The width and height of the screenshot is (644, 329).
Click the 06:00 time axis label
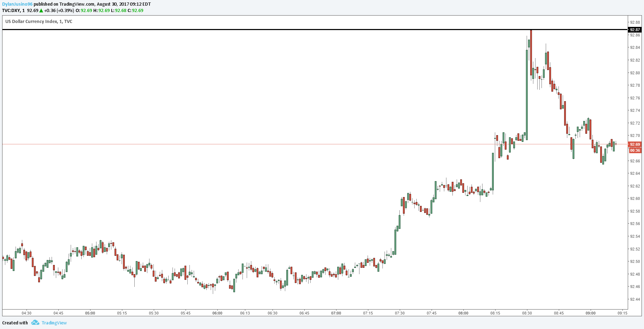(x=217, y=313)
